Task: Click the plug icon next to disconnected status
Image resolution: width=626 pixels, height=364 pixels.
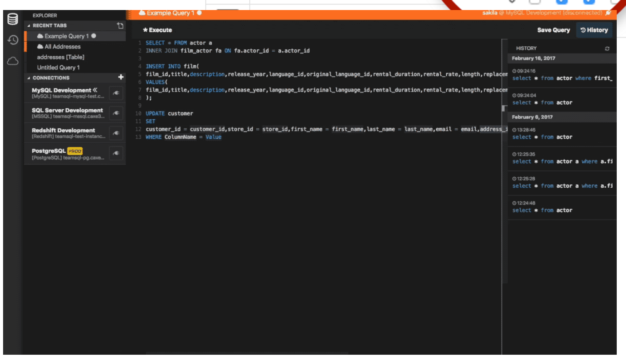Action: (x=608, y=13)
